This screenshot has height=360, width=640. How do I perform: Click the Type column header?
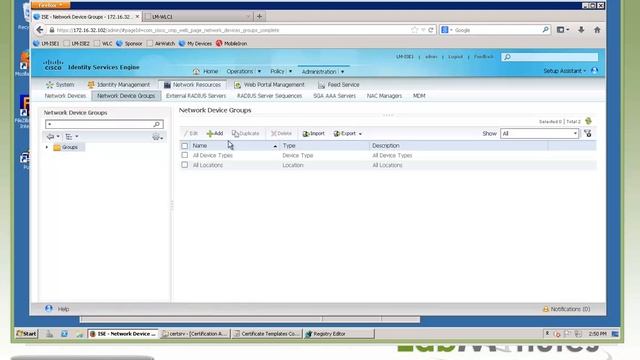(x=289, y=146)
